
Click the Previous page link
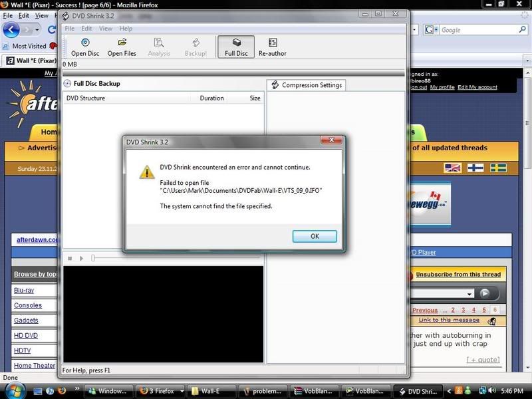pos(425,310)
